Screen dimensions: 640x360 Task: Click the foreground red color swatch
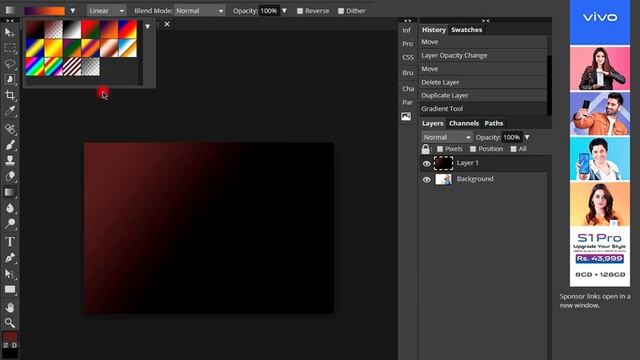[9, 337]
